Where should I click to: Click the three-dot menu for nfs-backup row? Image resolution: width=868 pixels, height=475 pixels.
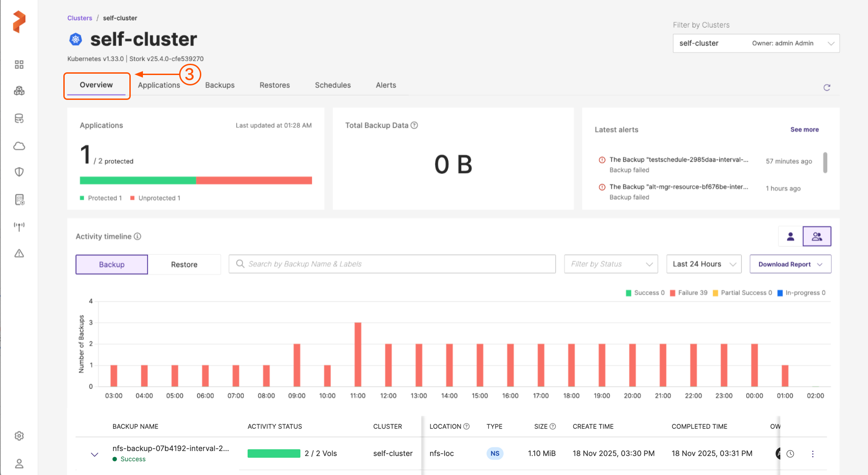(x=812, y=454)
